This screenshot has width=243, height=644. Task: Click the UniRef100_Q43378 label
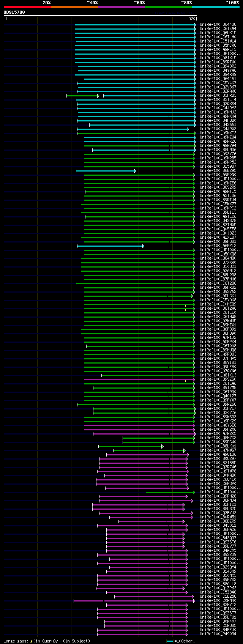pos(218,220)
